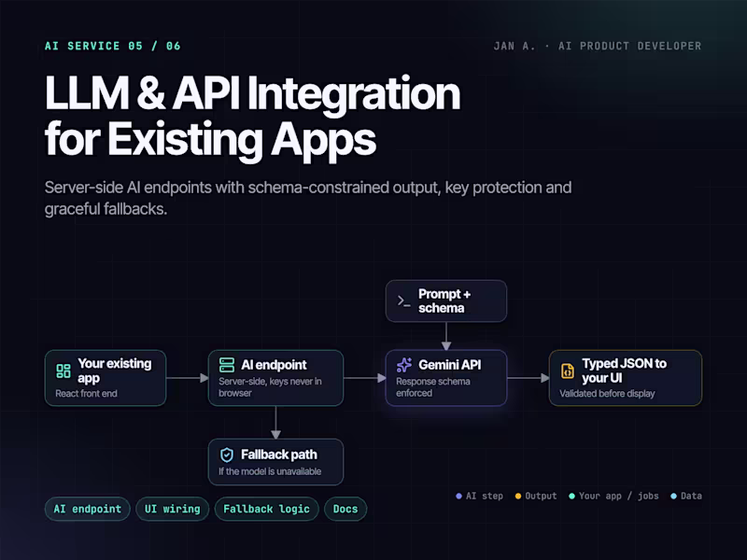Select the UI wiring tag pill
Image resolution: width=747 pixels, height=560 pixels.
coord(173,509)
